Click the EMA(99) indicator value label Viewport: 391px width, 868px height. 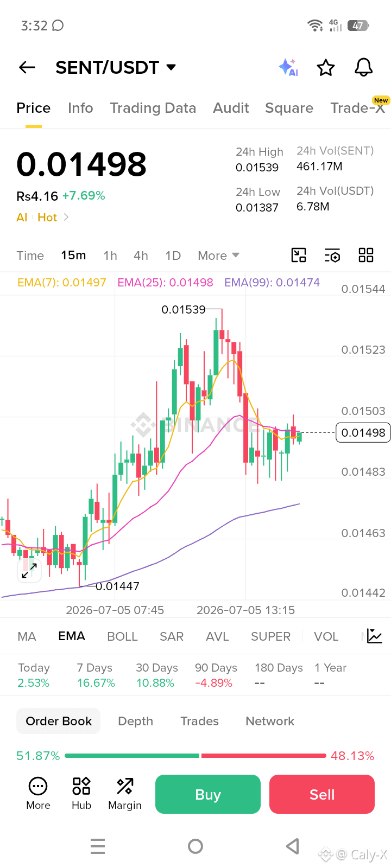(272, 283)
